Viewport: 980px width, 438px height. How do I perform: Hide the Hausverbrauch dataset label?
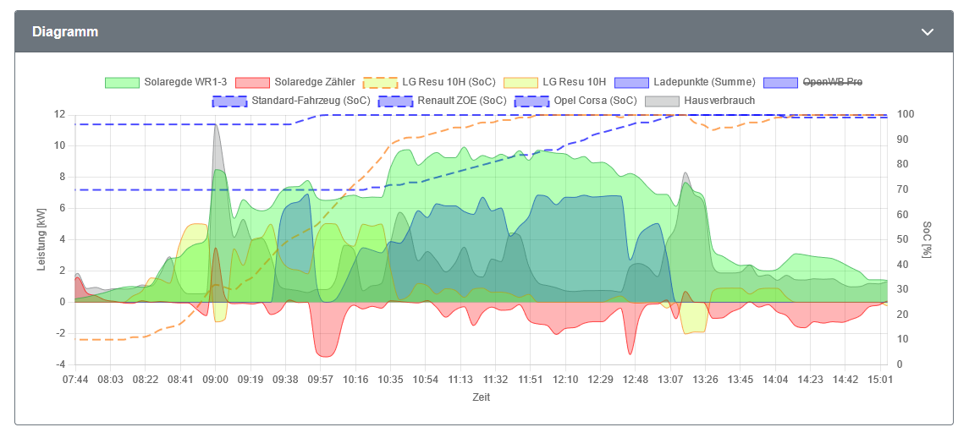[719, 101]
